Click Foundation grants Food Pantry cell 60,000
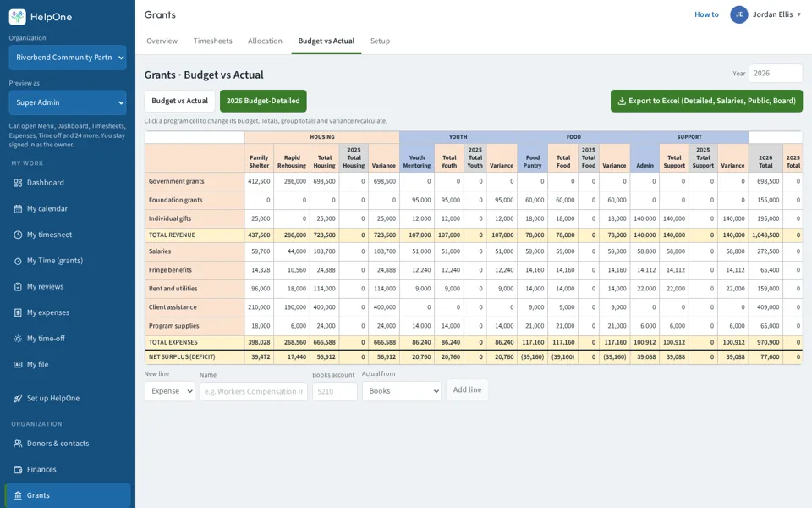This screenshot has height=508, width=812. (x=532, y=200)
